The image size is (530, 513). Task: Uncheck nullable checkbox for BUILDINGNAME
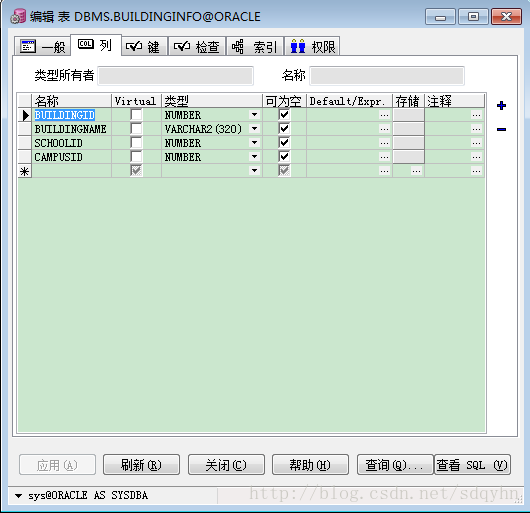(x=284, y=128)
